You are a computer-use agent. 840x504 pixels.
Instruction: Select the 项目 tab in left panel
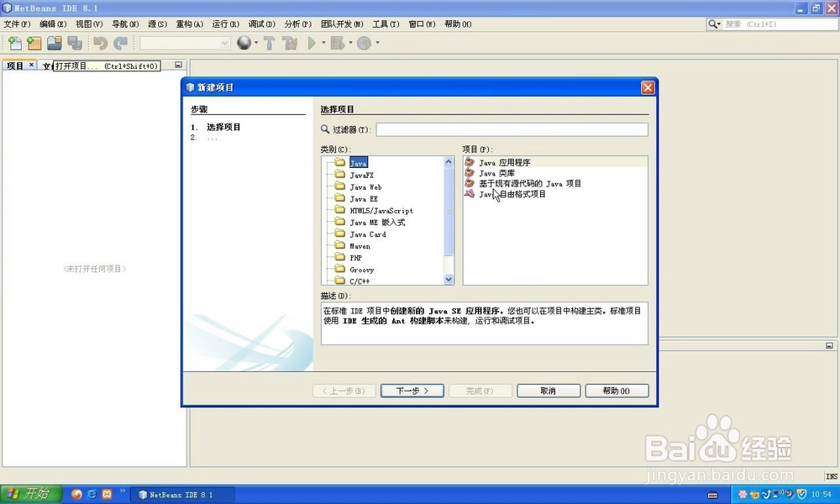pyautogui.click(x=15, y=66)
